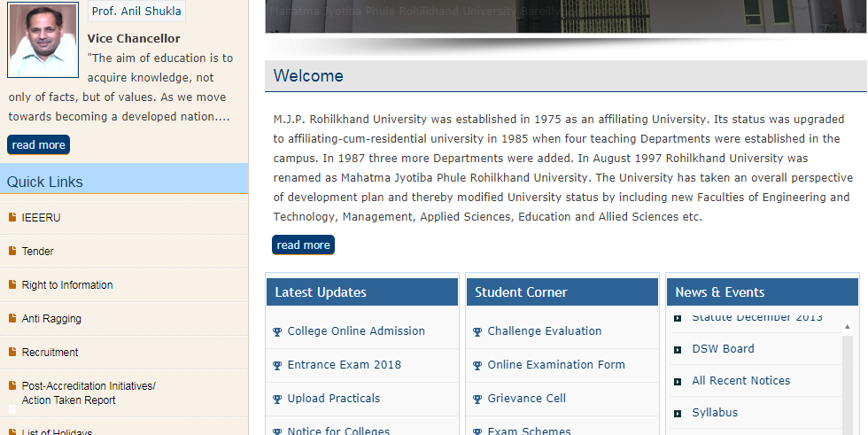The image size is (868, 435).
Task: Click the News & Events scrollbar track
Action: (x=847, y=384)
